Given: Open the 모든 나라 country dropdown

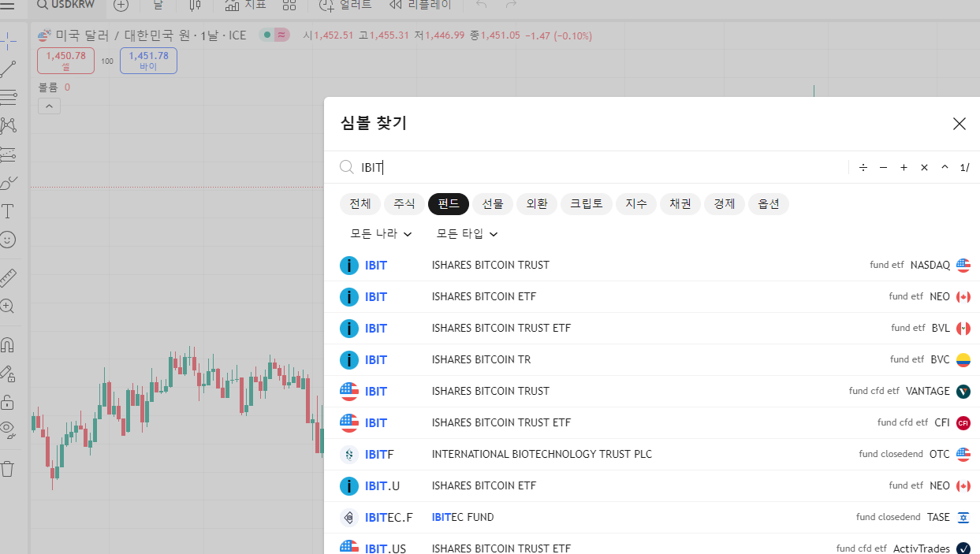Looking at the screenshot, I should coord(382,234).
